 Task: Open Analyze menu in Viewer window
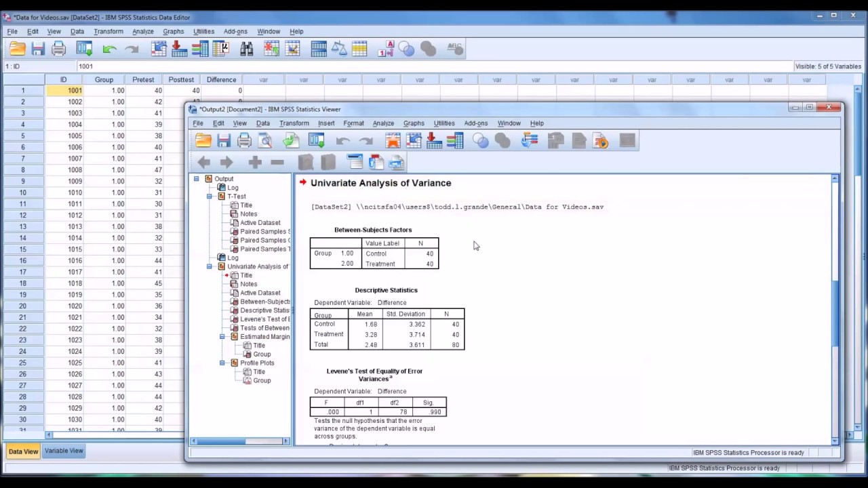(x=383, y=123)
